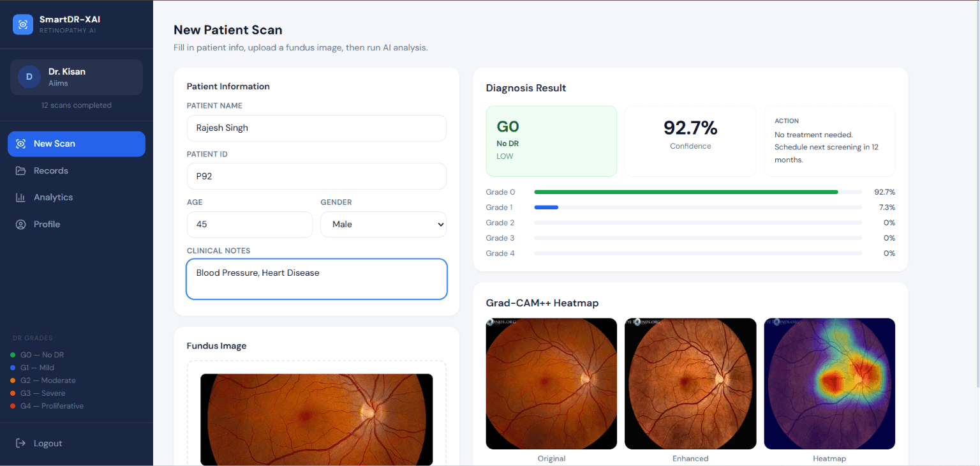Click the SmartDR-XAI logo icon

pyautogui.click(x=23, y=24)
